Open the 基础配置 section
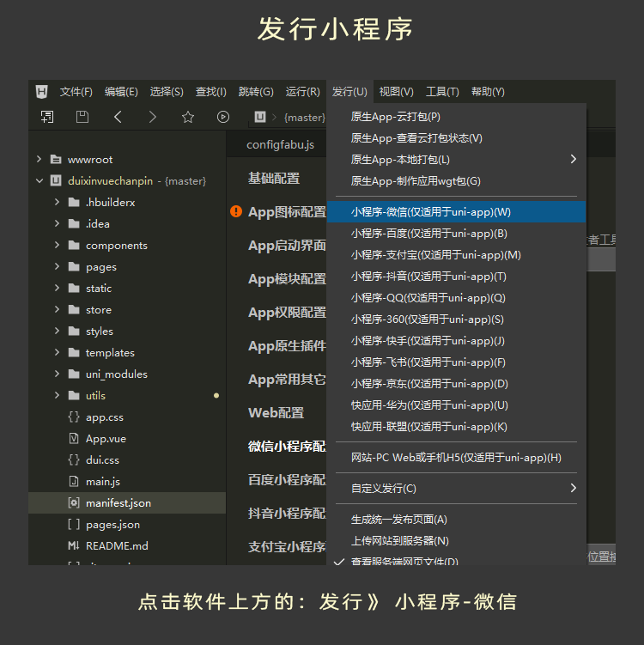644x645 pixels. (x=274, y=178)
